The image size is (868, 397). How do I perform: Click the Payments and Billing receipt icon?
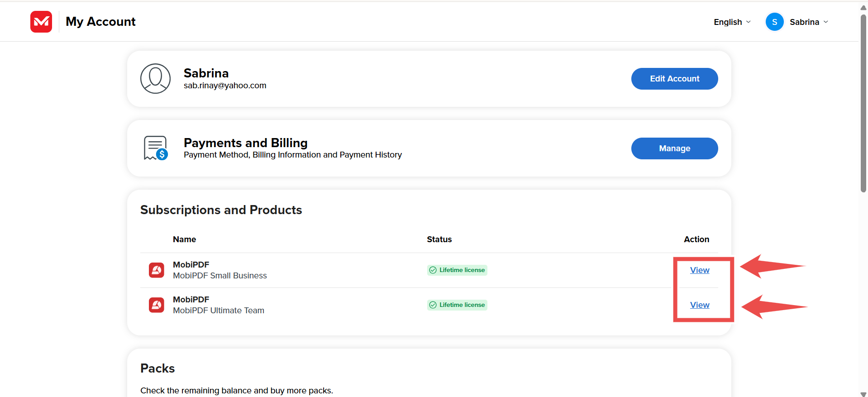coord(156,148)
